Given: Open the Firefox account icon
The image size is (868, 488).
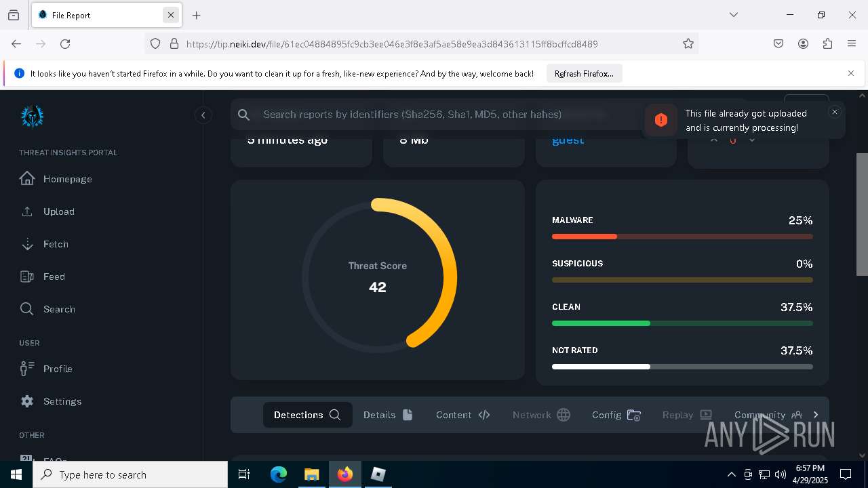Looking at the screenshot, I should click(803, 43).
